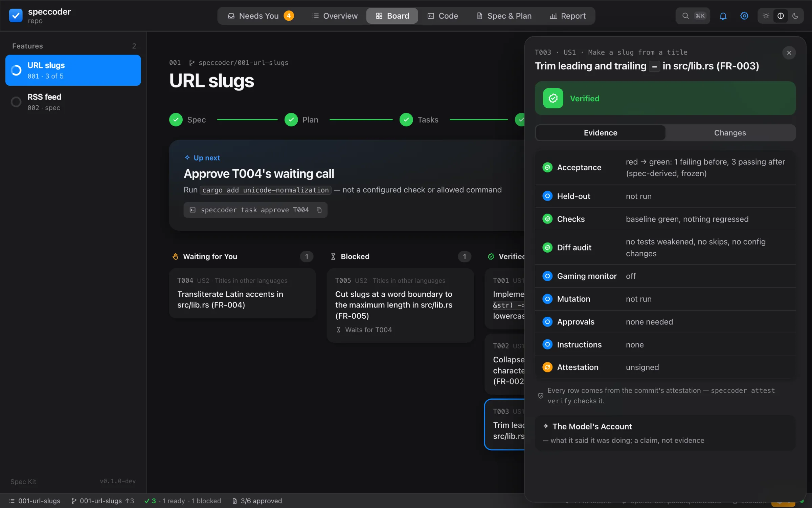The height and width of the screenshot is (508, 812).
Task: Click the Blocked column hourglass icon
Action: tap(333, 256)
